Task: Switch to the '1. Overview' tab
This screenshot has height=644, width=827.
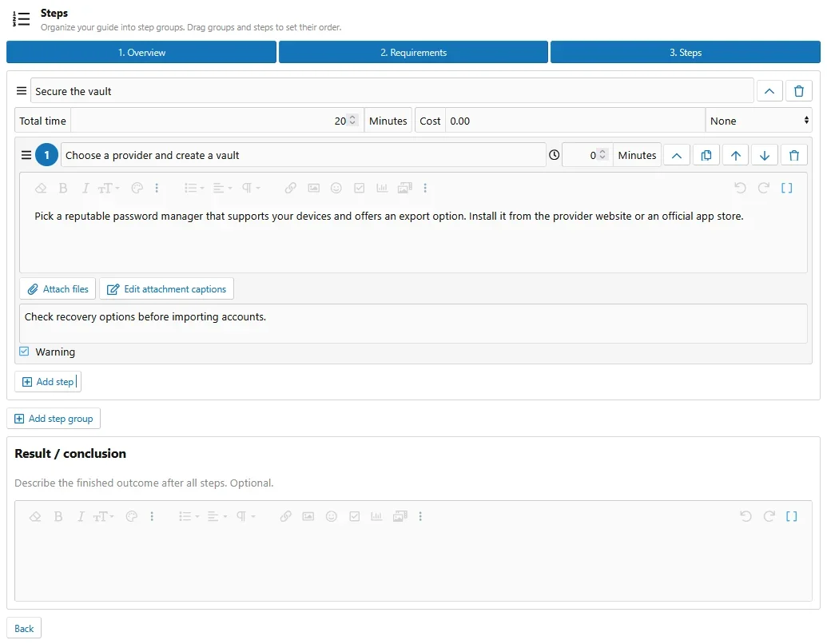Action: point(141,52)
